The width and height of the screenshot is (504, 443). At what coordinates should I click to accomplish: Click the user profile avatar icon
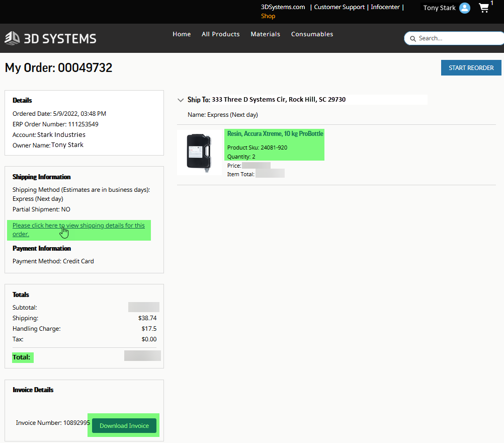pos(464,8)
